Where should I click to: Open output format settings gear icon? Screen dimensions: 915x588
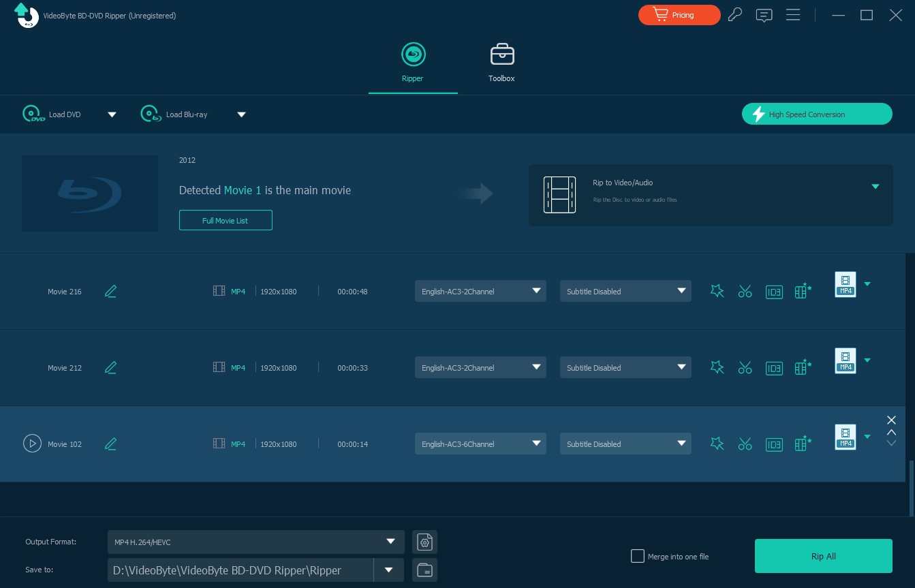pyautogui.click(x=424, y=542)
